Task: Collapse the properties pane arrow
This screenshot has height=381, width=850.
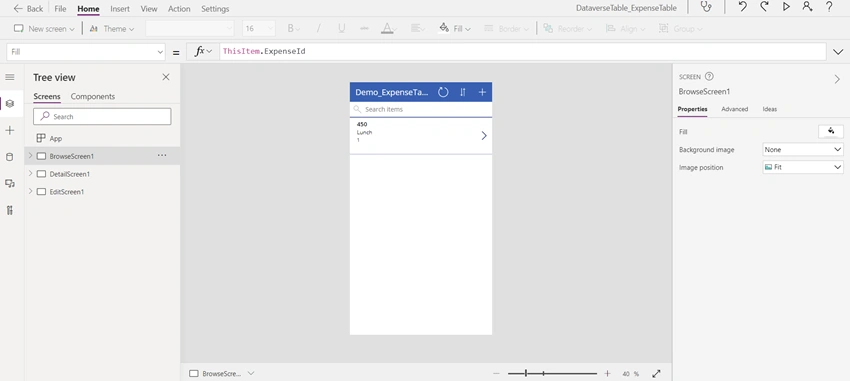Action: coord(838,79)
